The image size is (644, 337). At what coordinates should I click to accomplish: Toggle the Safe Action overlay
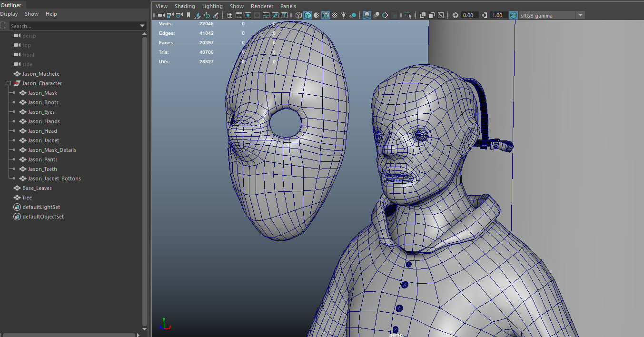275,15
